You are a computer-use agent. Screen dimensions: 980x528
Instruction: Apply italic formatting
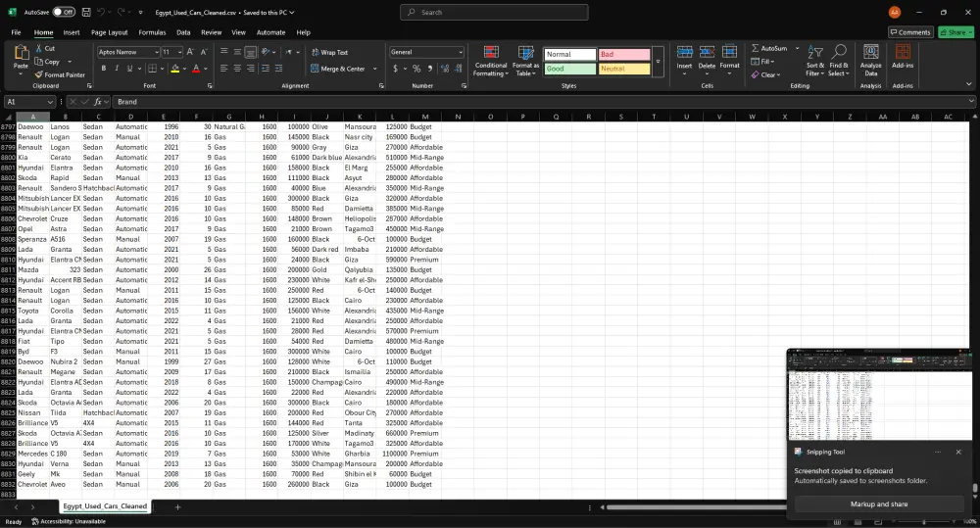click(117, 69)
